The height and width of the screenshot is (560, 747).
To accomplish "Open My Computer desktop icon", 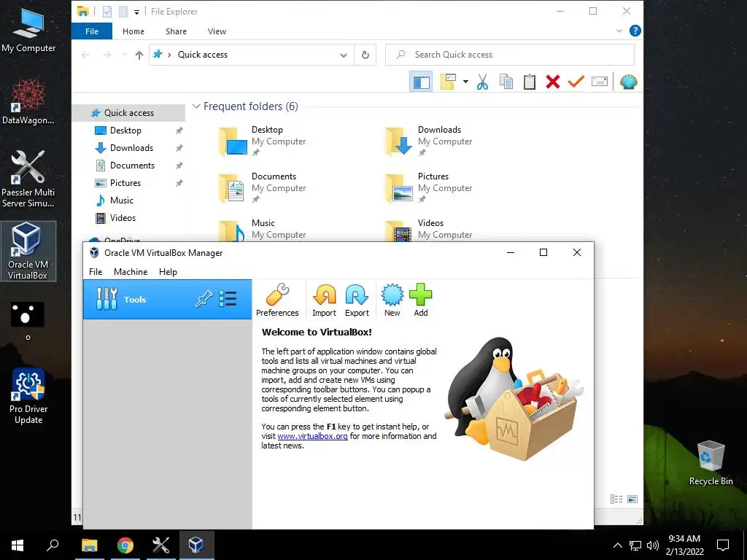I will 28,29.
